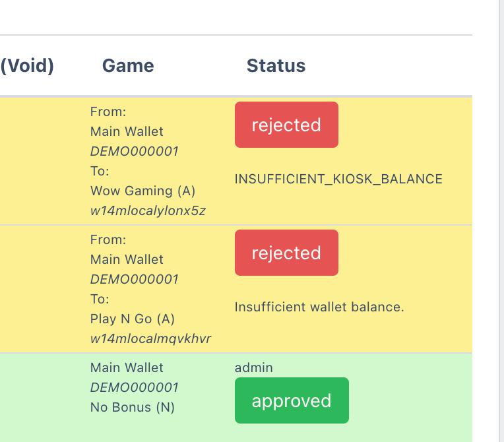Select the 'Insufficient wallet balance.' message

[x=319, y=307]
